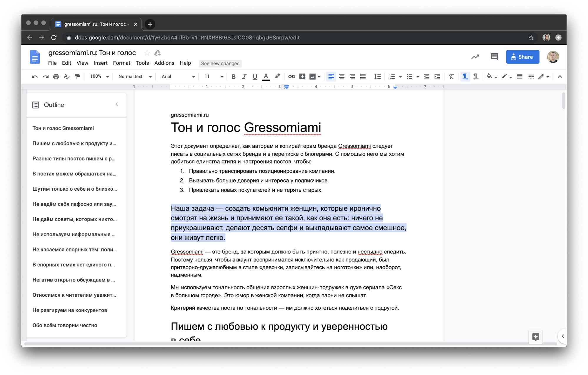
Task: Toggle Underline formatting
Action: [x=255, y=77]
